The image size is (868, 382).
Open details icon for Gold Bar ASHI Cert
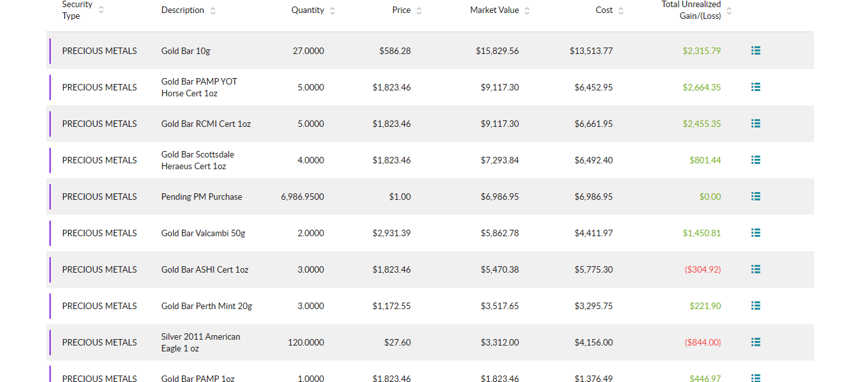click(x=755, y=269)
